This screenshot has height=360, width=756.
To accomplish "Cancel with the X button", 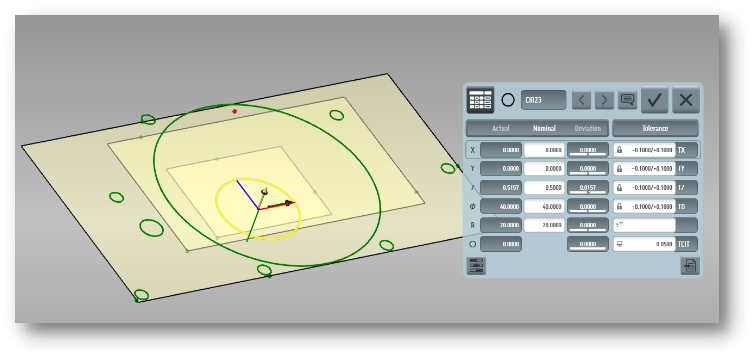I will point(686,100).
